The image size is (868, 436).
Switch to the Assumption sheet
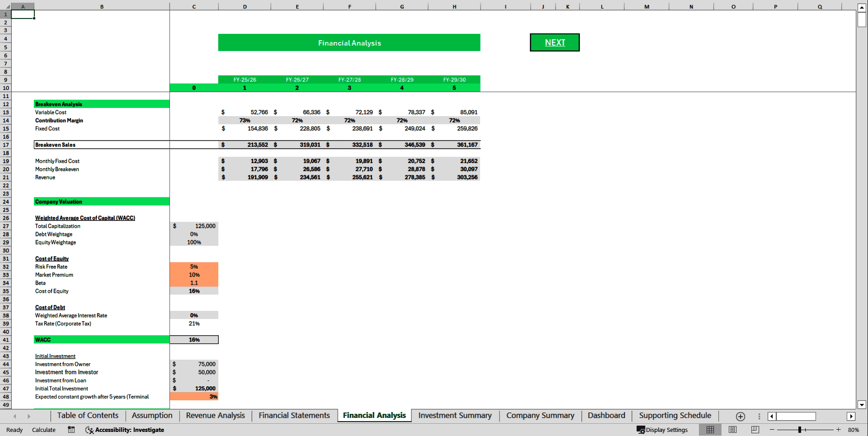[152, 416]
